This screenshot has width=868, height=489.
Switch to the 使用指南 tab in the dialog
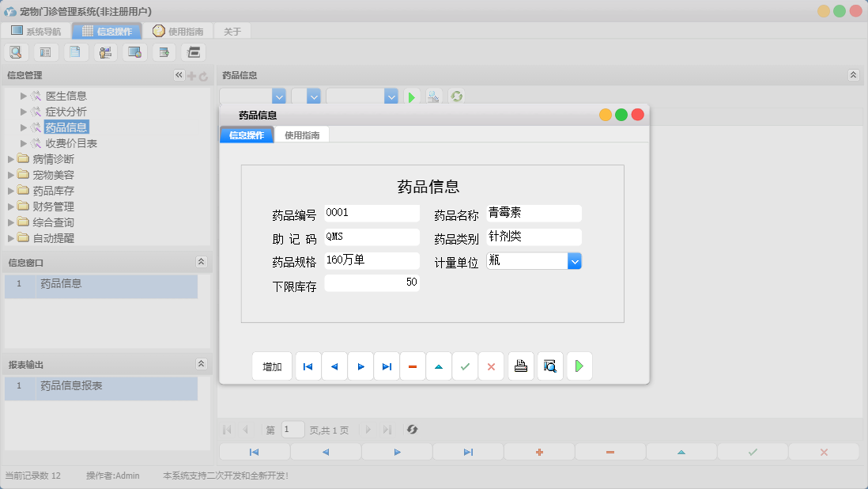click(301, 134)
